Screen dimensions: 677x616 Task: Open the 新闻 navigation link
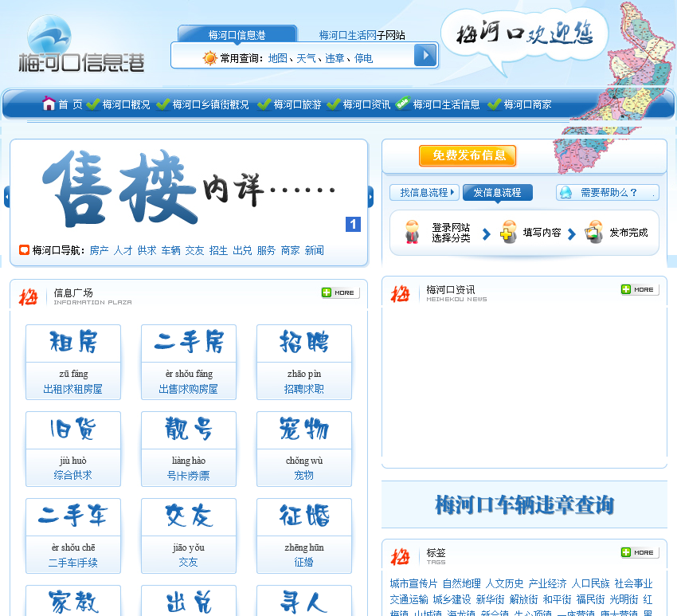(x=315, y=250)
